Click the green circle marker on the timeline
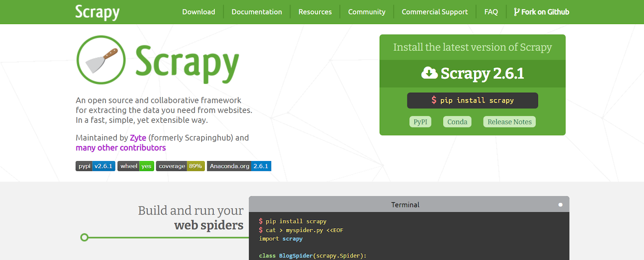This screenshot has width=644, height=260. pos(84,237)
